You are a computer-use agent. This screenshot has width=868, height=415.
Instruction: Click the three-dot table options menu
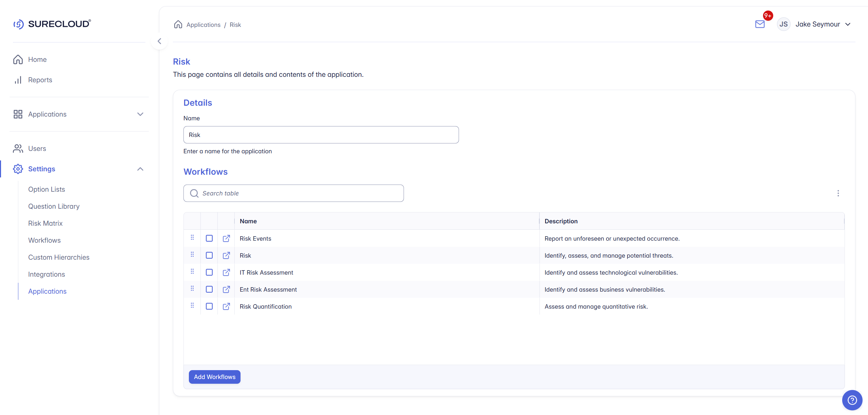click(x=838, y=193)
